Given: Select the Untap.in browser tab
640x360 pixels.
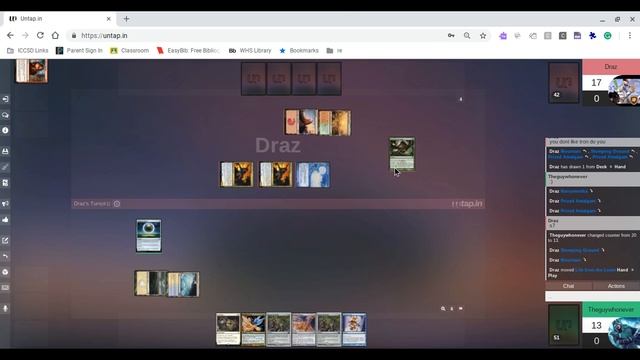Looking at the screenshot, I should point(60,19).
